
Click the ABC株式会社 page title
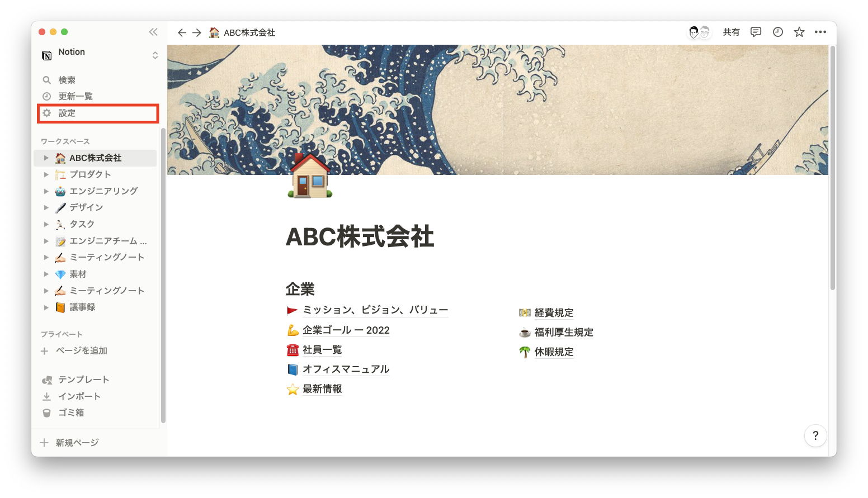[360, 236]
